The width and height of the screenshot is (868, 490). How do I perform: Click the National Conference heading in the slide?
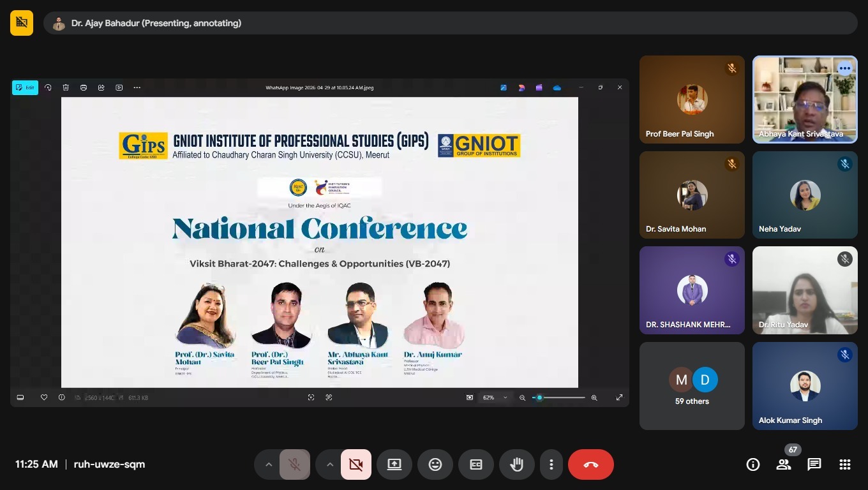(x=320, y=228)
